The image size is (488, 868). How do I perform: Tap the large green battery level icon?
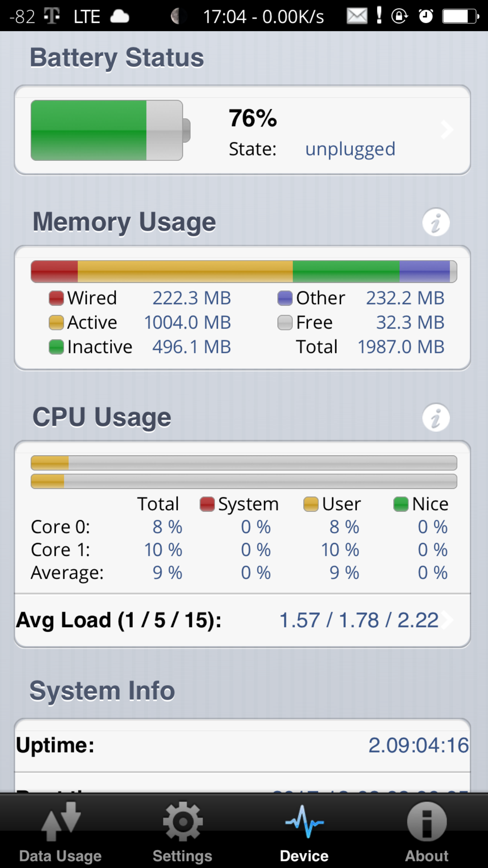(110, 130)
